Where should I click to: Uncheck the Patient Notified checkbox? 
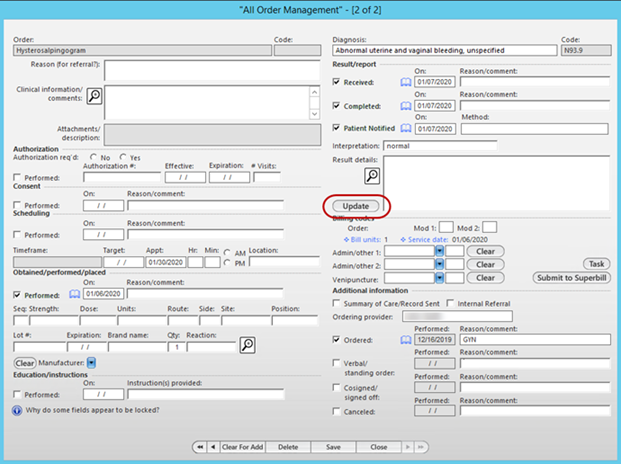[x=337, y=128]
